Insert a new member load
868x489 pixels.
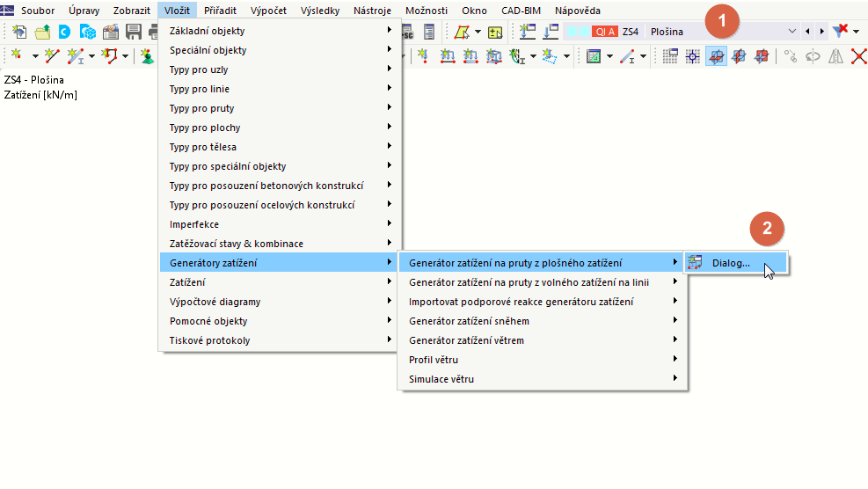470,56
